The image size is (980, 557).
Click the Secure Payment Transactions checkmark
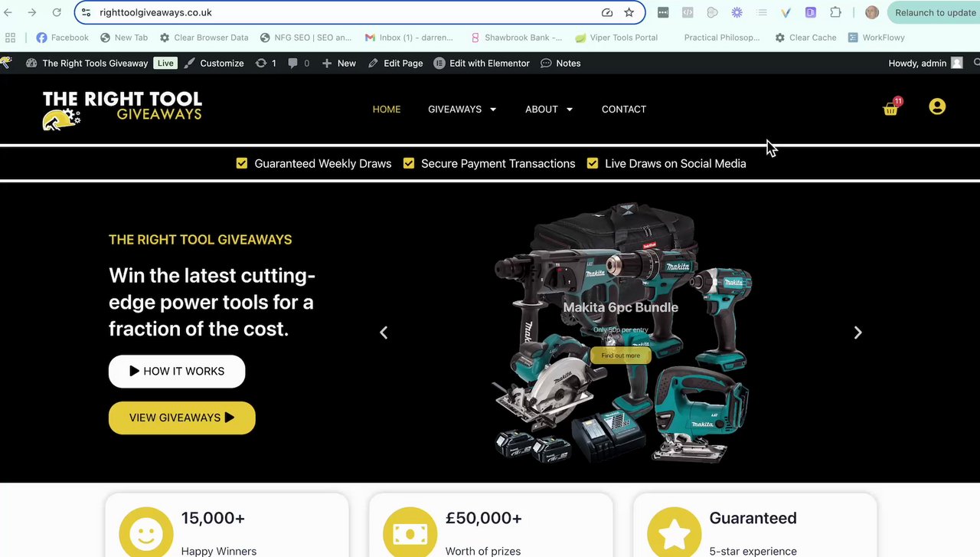409,163
